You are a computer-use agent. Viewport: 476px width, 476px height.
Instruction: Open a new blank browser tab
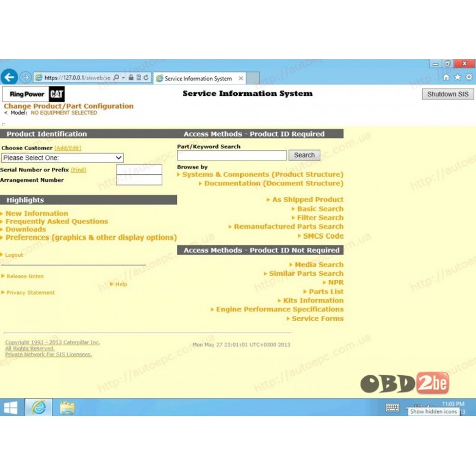(253, 78)
